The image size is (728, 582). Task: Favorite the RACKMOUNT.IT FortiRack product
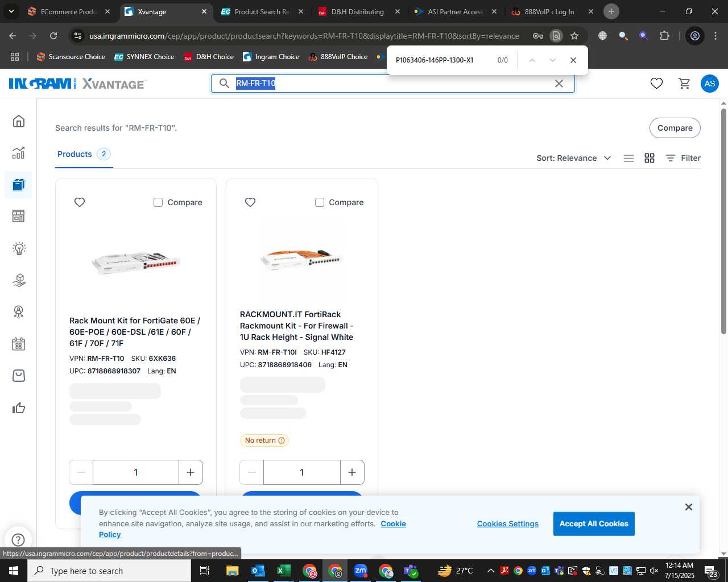pyautogui.click(x=250, y=202)
